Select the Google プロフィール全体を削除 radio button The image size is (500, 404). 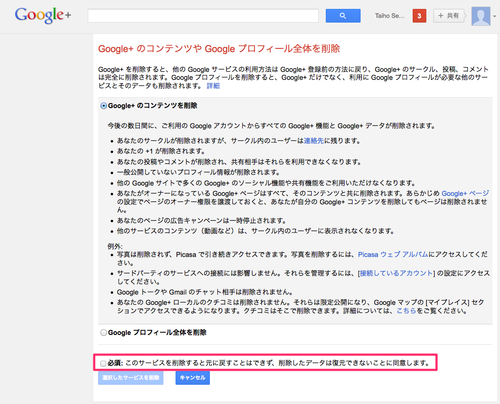[x=104, y=333]
